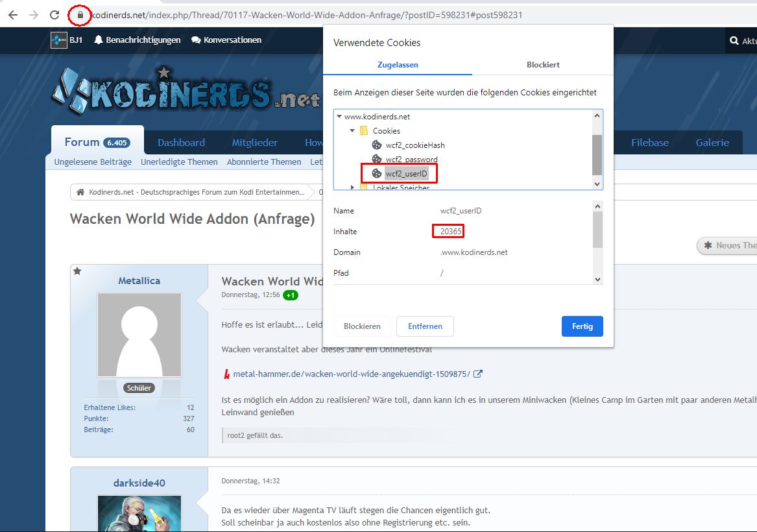Click the external link icon after metal-hammer URL
This screenshot has height=532, width=757.
coord(478,374)
